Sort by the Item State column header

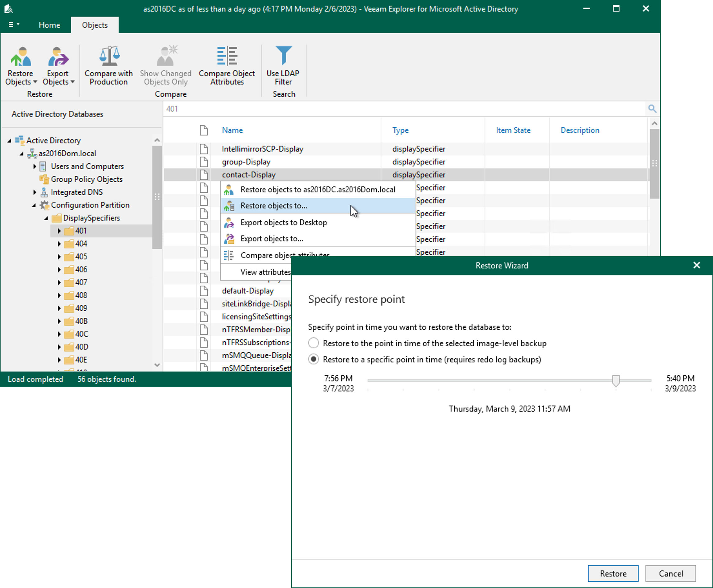point(513,130)
